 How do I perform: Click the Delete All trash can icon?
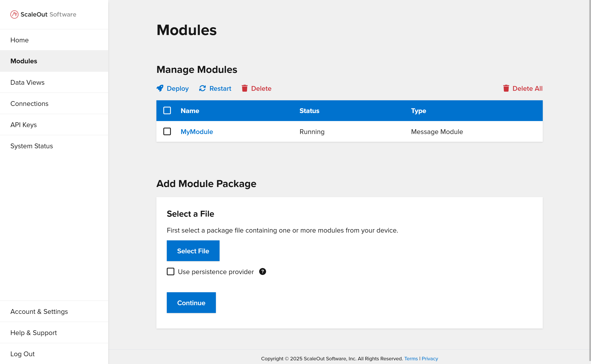[x=506, y=88]
